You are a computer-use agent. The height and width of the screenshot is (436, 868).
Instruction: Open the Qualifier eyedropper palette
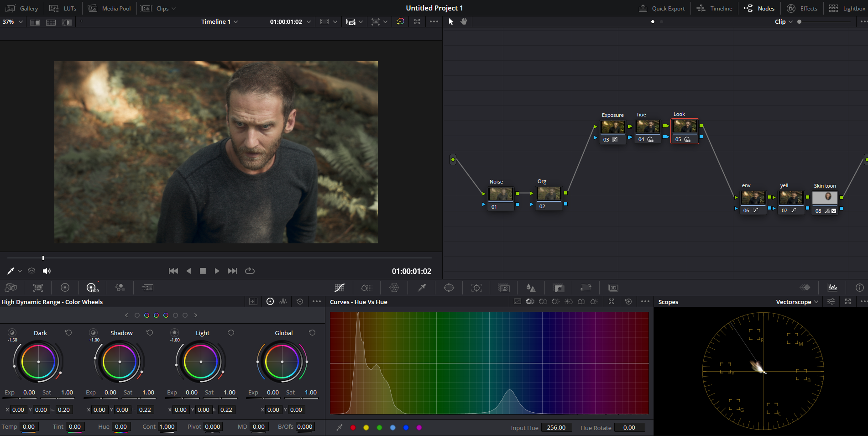click(422, 288)
